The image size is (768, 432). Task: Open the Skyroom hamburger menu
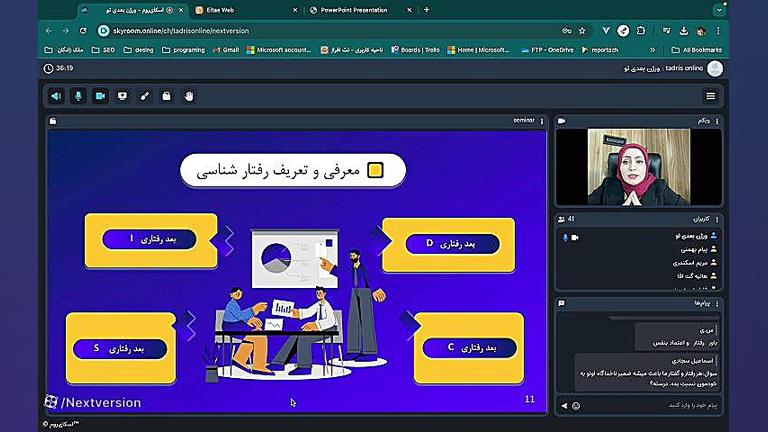pyautogui.click(x=711, y=96)
